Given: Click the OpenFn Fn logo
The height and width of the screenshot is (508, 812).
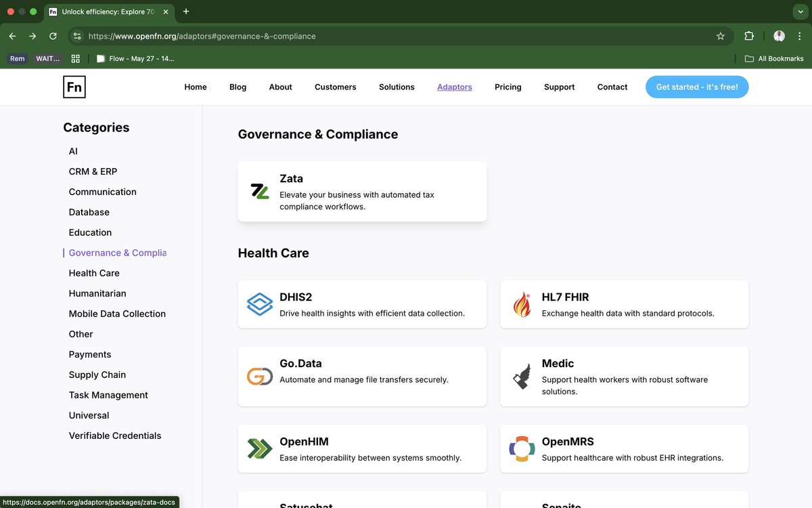Looking at the screenshot, I should click(74, 87).
